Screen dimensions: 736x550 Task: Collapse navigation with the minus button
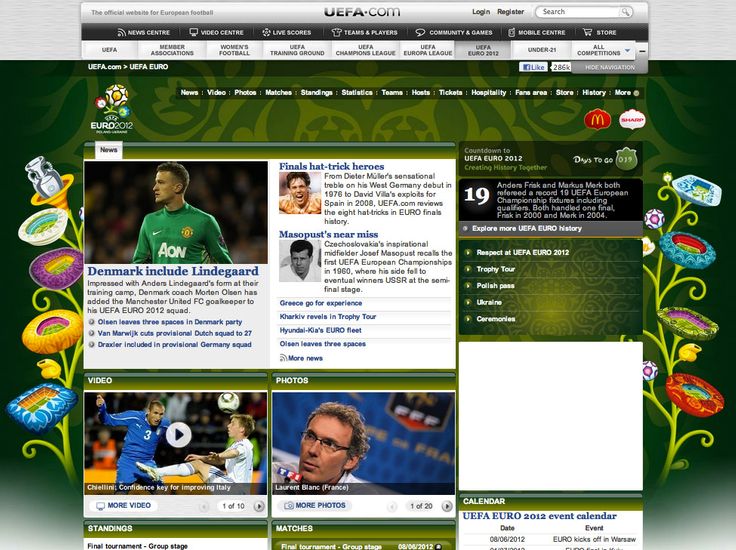[x=642, y=51]
